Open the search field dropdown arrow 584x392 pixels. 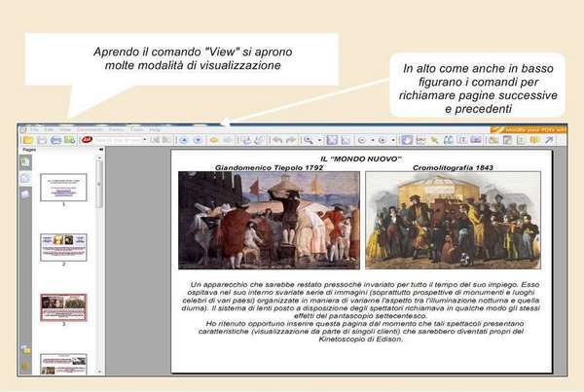[144, 140]
